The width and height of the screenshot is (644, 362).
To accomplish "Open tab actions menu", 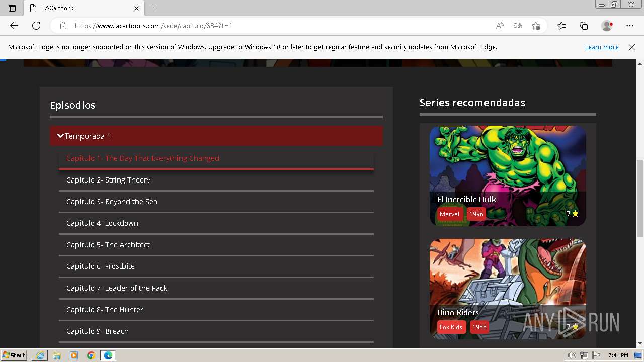I will [12, 8].
